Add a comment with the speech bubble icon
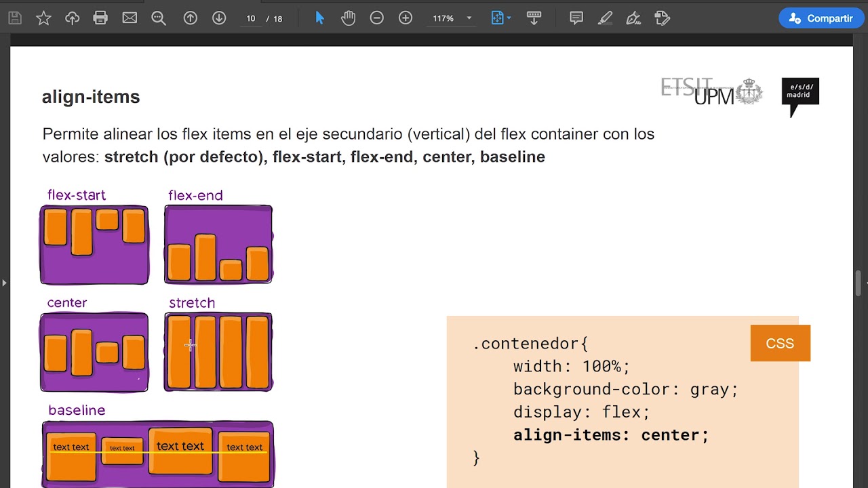 click(576, 18)
